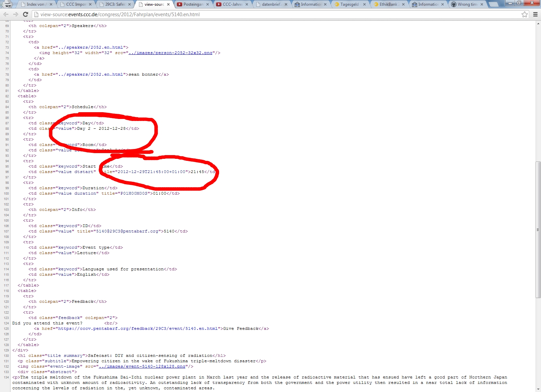
Task: Click the 'Lecture' value on line 111
Action: click(87, 253)
